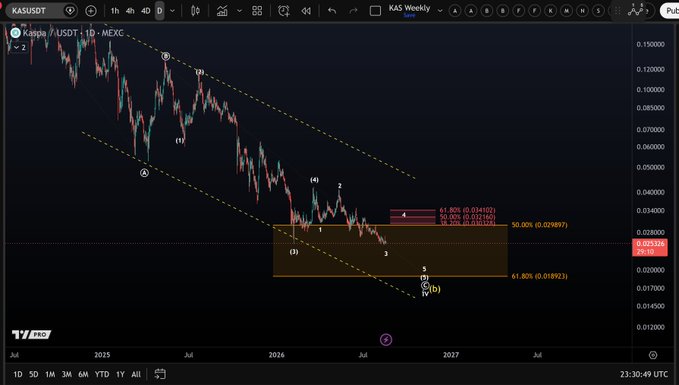The height and width of the screenshot is (385, 679).
Task: Select the circled A wave label
Action: [144, 173]
